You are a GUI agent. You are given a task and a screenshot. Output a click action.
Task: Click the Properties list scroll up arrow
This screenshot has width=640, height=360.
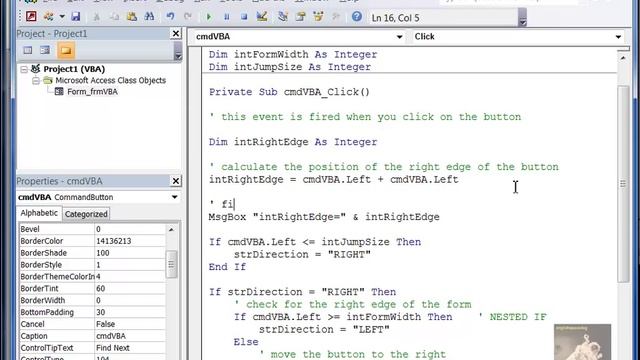[x=171, y=229]
